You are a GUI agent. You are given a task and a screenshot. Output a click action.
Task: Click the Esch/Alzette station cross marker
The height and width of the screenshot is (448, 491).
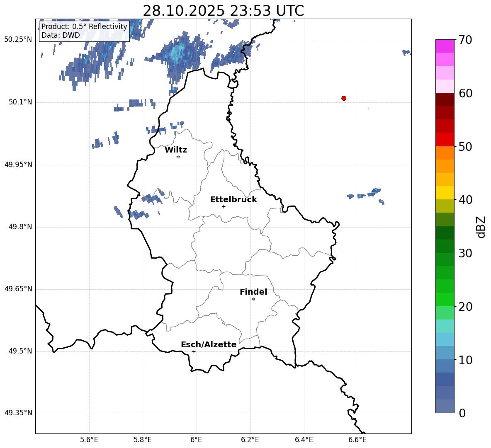(194, 351)
